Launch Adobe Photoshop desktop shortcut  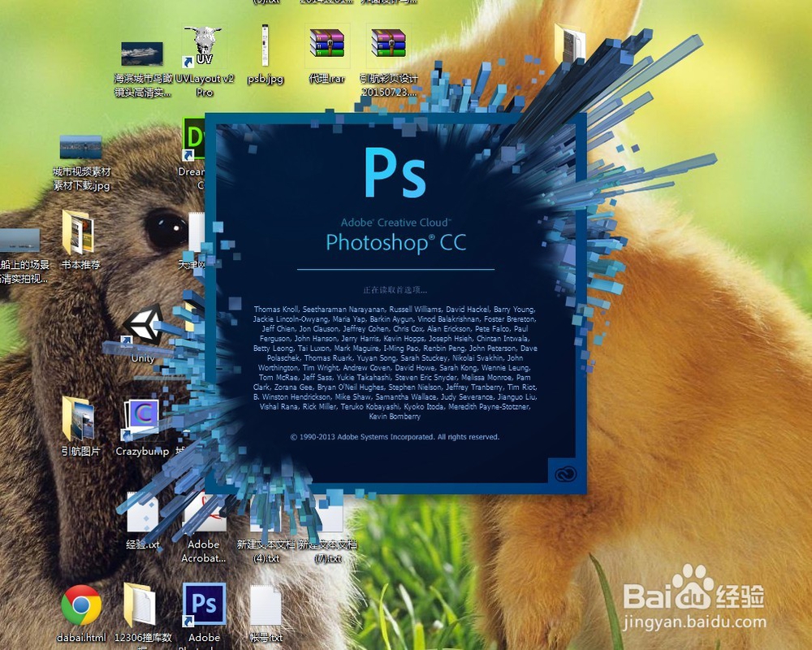[x=204, y=604]
